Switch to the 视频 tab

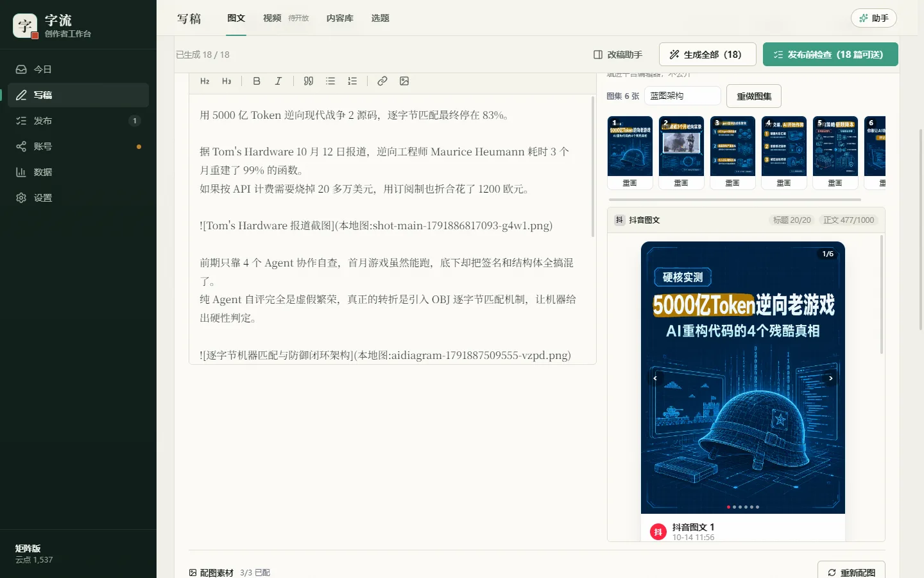click(272, 18)
